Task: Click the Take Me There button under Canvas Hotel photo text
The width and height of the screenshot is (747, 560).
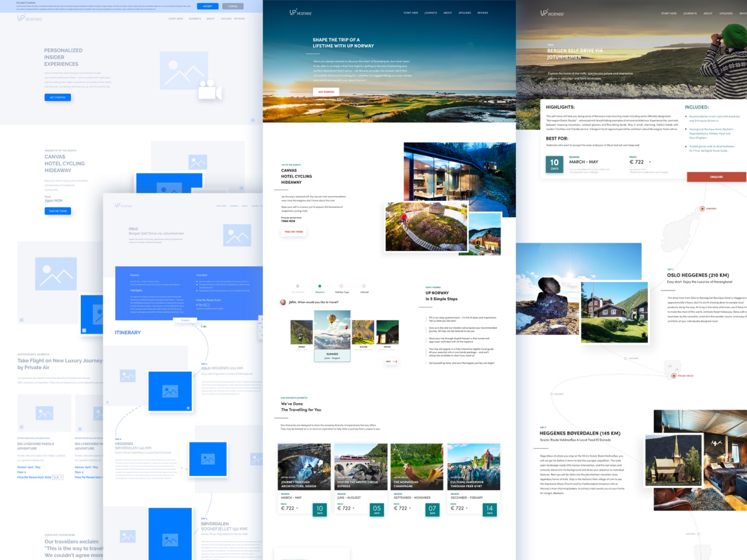Action: (x=293, y=231)
